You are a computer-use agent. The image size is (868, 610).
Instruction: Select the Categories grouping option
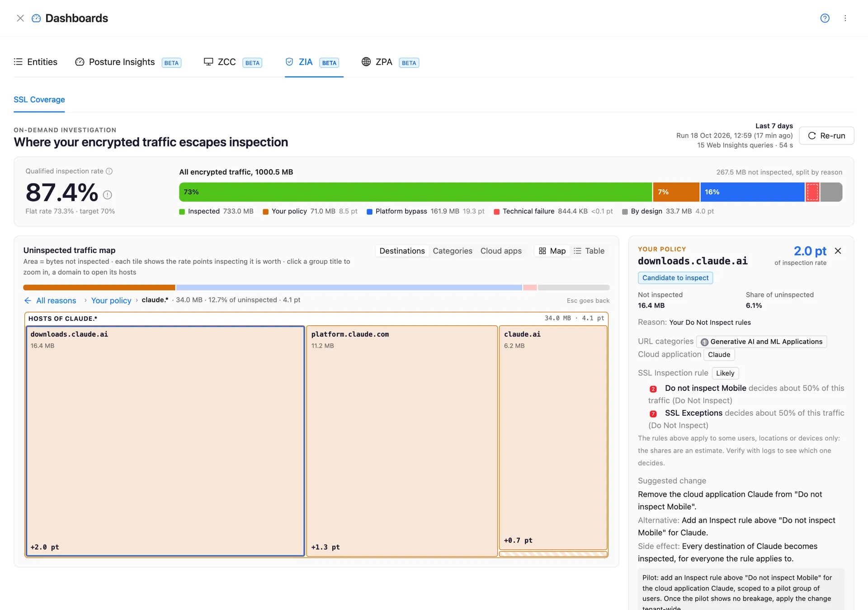tap(453, 251)
